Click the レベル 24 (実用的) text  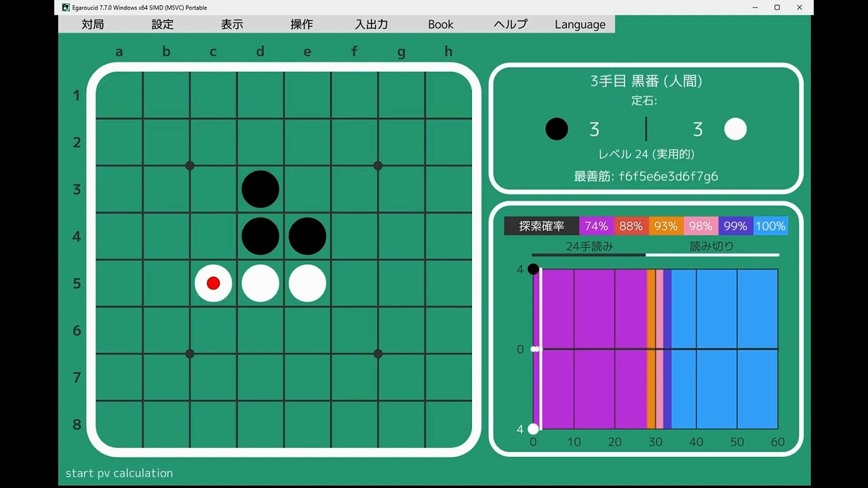click(646, 154)
